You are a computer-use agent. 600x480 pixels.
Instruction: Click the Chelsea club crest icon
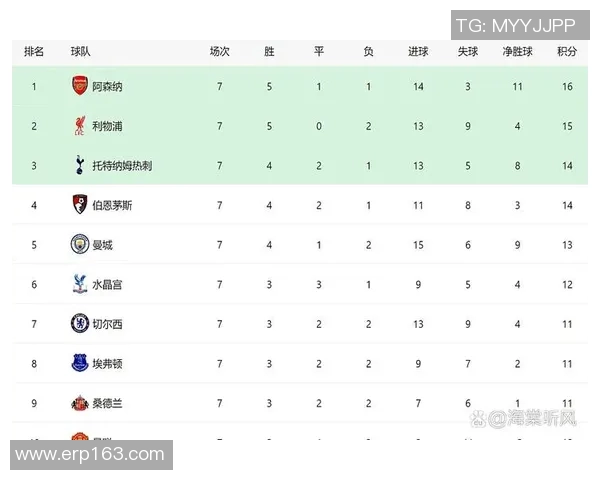pyautogui.click(x=80, y=324)
